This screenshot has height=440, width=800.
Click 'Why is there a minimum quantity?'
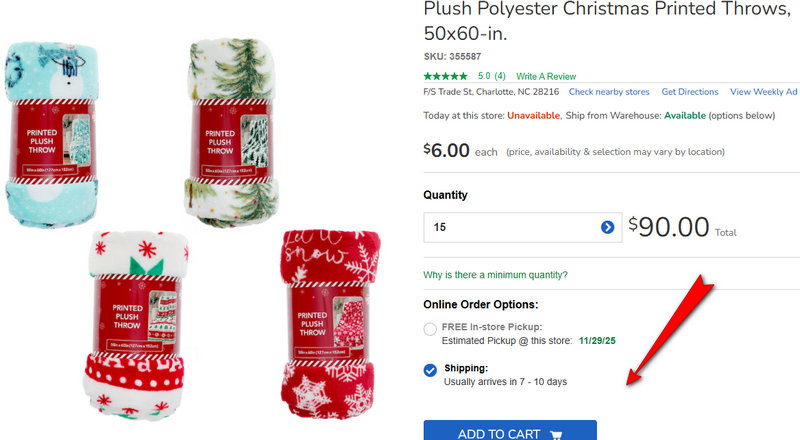tap(496, 275)
